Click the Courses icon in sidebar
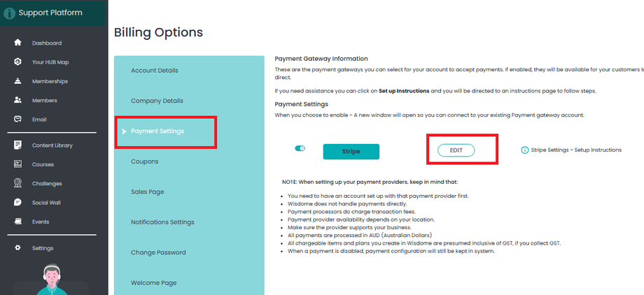Image resolution: width=644 pixels, height=295 pixels. click(x=17, y=164)
